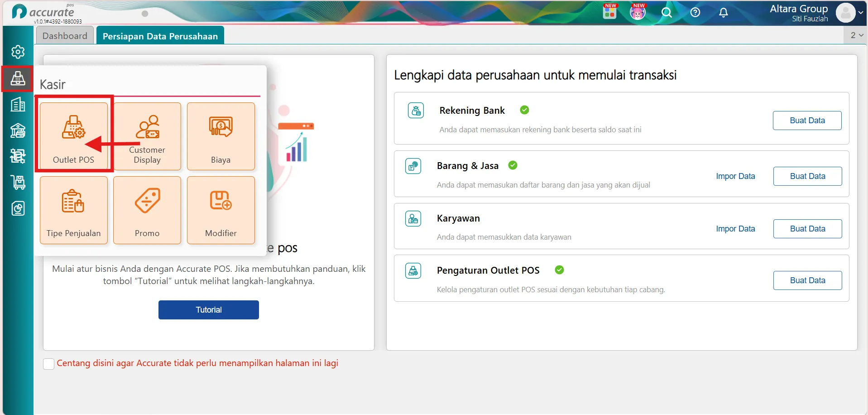Image resolution: width=868 pixels, height=415 pixels.
Task: Select the Persiapan Data Perusahaan tab
Action: (x=160, y=36)
